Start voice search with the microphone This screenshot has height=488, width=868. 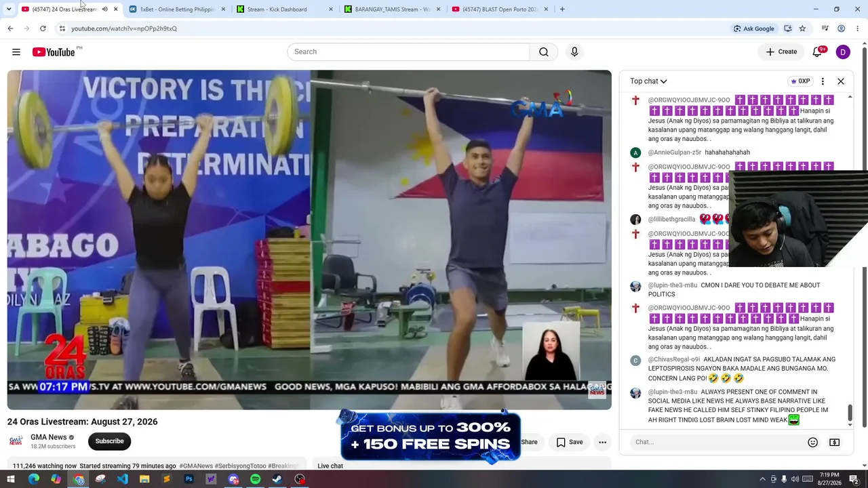[574, 52]
